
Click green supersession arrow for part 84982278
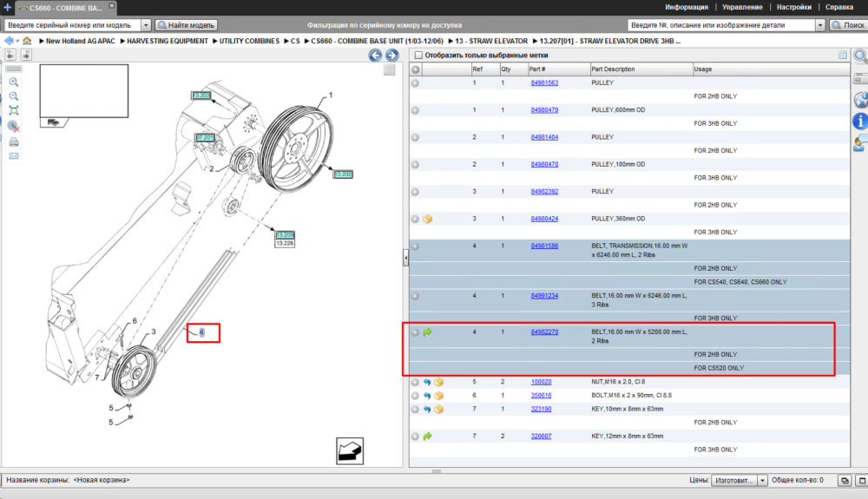click(x=427, y=332)
